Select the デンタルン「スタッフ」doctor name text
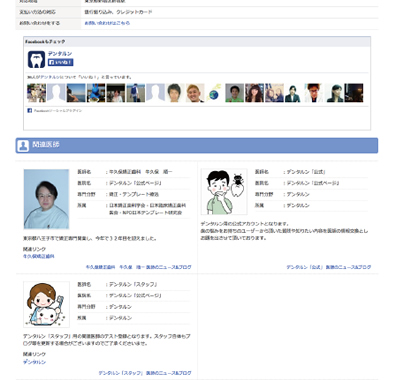 click(133, 284)
